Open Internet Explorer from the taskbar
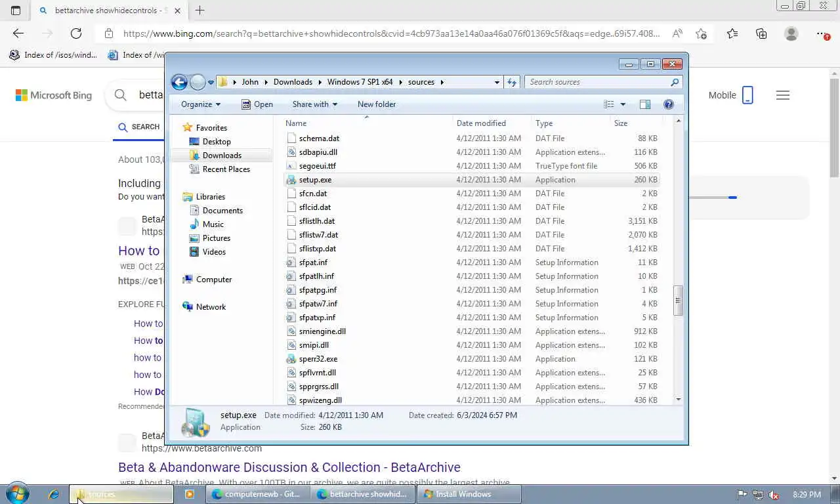Viewport: 840px width, 504px height. pyautogui.click(x=54, y=494)
